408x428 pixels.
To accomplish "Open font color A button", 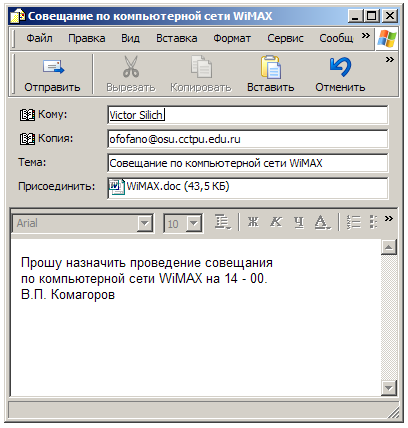I will (x=323, y=222).
